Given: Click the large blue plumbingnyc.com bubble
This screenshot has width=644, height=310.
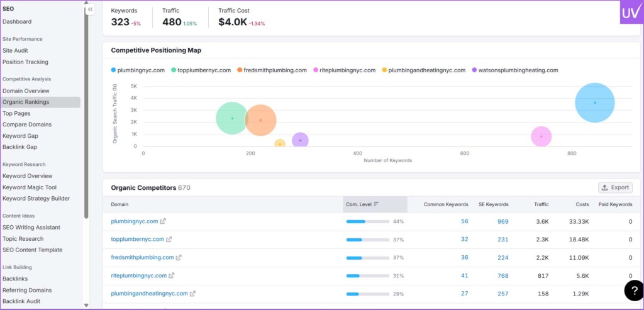Looking at the screenshot, I should coord(594,102).
